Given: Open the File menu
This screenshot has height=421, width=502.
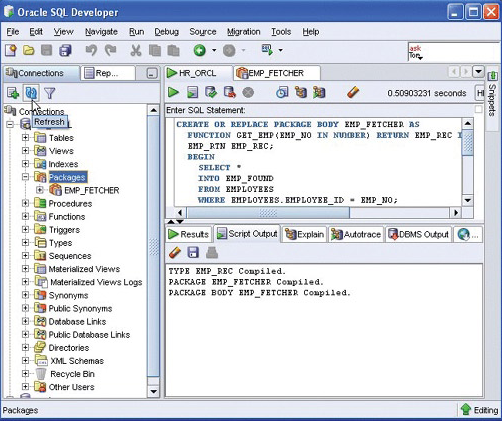Looking at the screenshot, I should point(13,32).
